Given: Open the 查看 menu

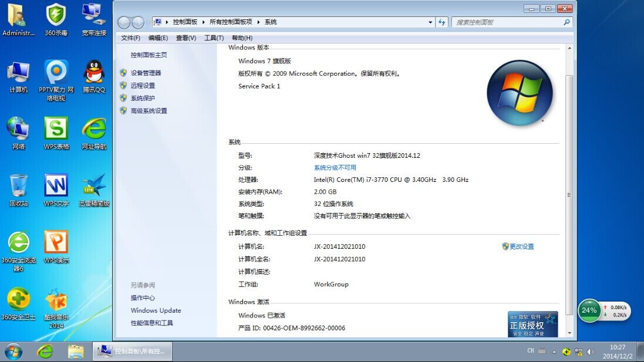Looking at the screenshot, I should click(185, 38).
